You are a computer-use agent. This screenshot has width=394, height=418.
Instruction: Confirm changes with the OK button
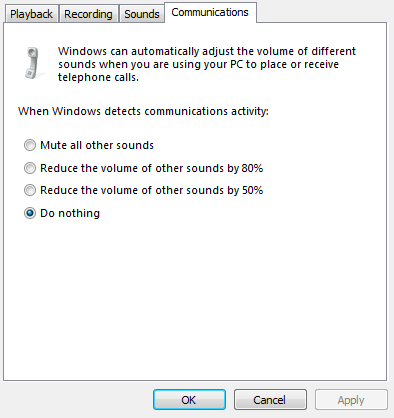[189, 400]
